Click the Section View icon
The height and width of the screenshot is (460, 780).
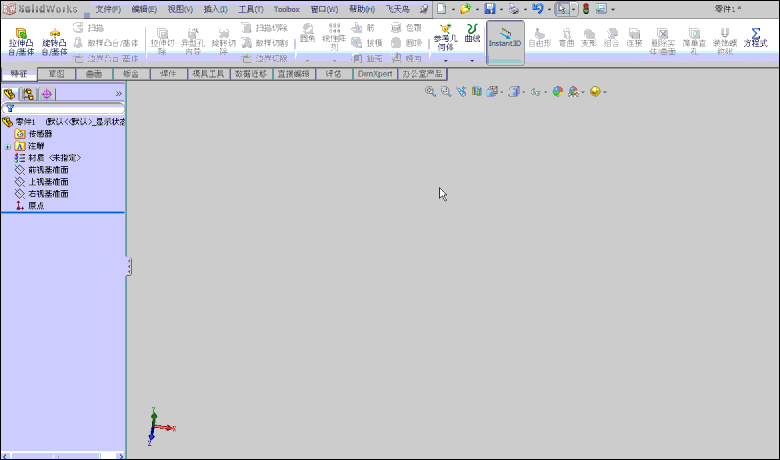click(477, 92)
